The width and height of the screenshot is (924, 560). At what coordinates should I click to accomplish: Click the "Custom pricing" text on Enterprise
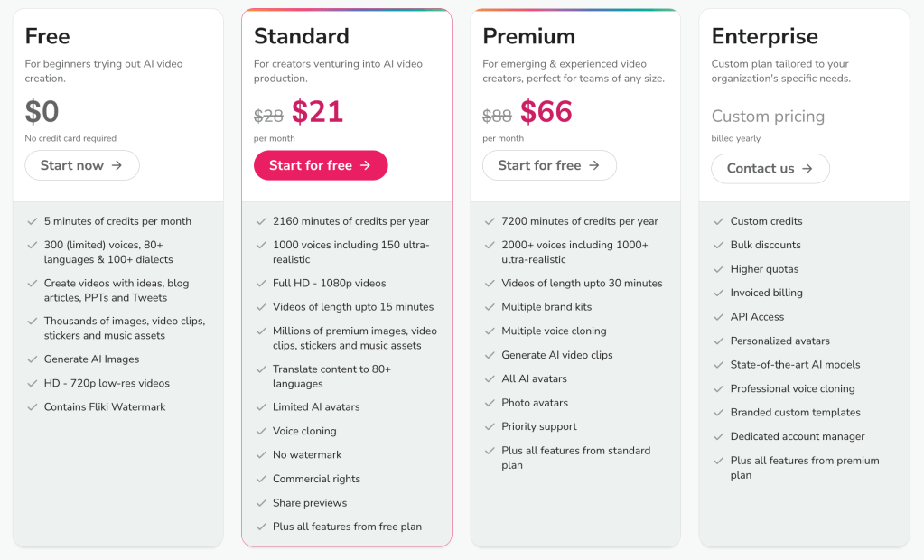click(768, 117)
